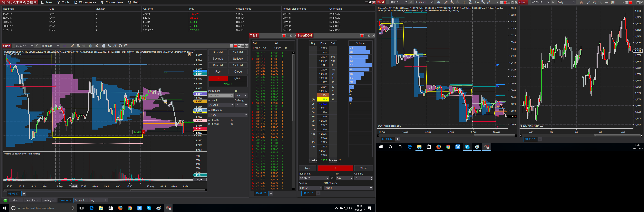The image size is (644, 212).
Task: Toggle chart trader in 60 Minute chart toolbar
Action: point(477,2)
